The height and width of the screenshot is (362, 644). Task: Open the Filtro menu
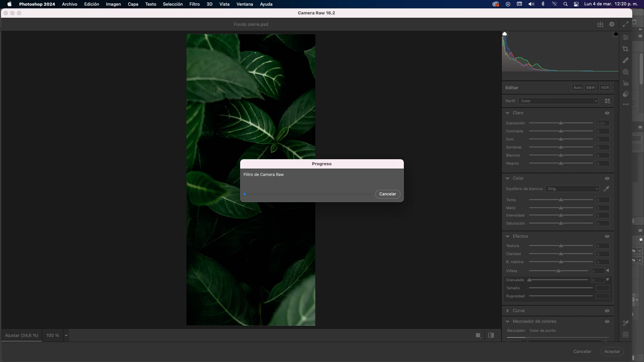[x=194, y=4]
